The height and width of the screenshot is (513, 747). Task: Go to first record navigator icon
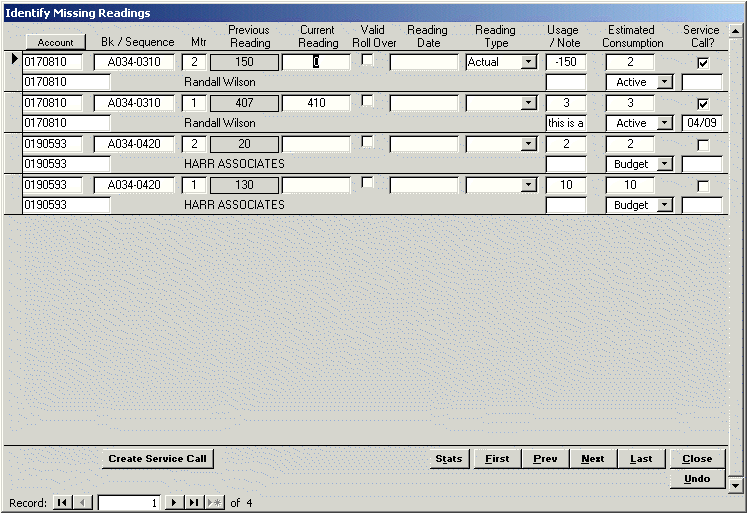click(62, 503)
